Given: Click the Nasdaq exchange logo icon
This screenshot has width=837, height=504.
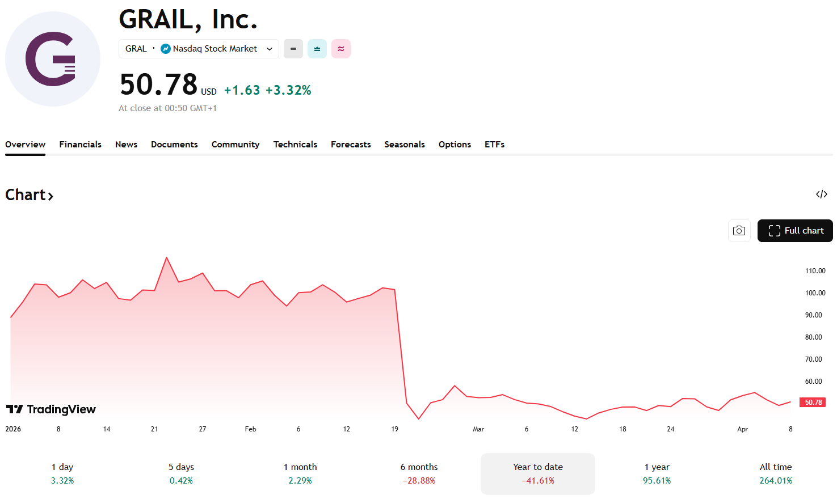Looking at the screenshot, I should click(166, 49).
